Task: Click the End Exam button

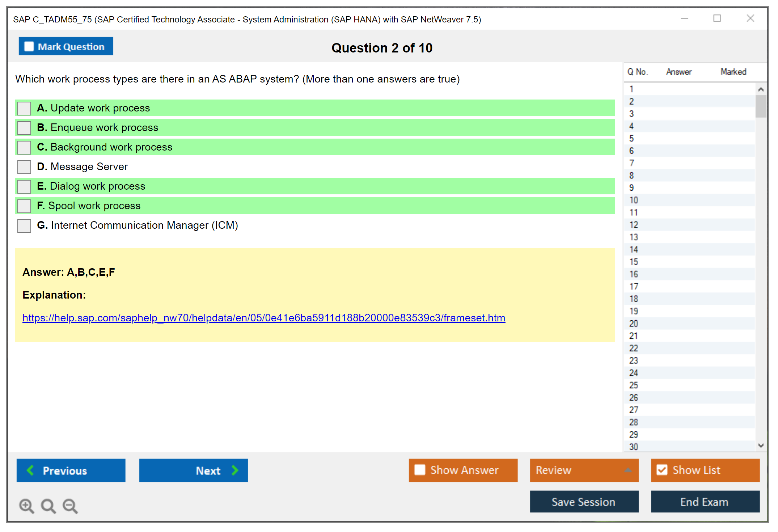Action: tap(705, 502)
